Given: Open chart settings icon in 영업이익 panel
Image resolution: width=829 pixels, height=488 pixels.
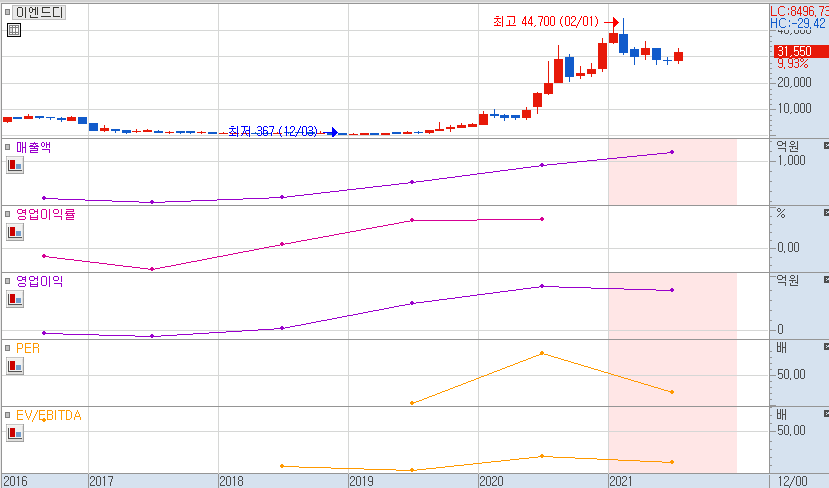Looking at the screenshot, I should tap(15, 299).
